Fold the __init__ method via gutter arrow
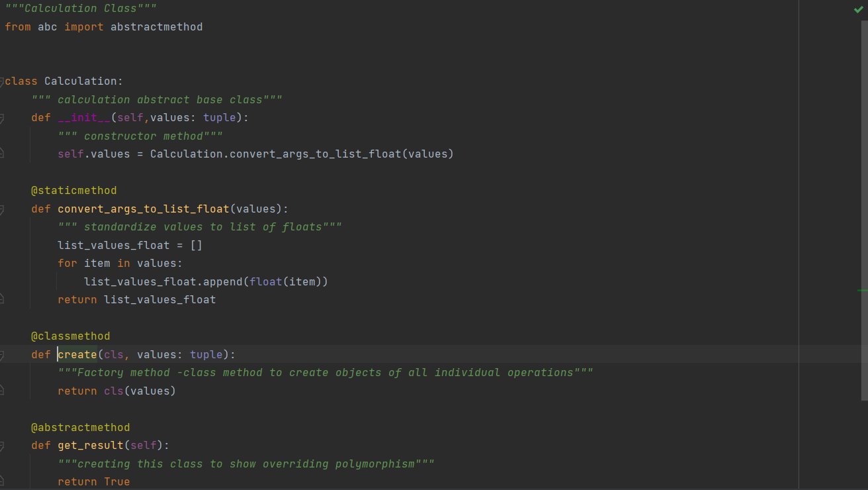Viewport: 868px width, 490px height. tap(2, 118)
